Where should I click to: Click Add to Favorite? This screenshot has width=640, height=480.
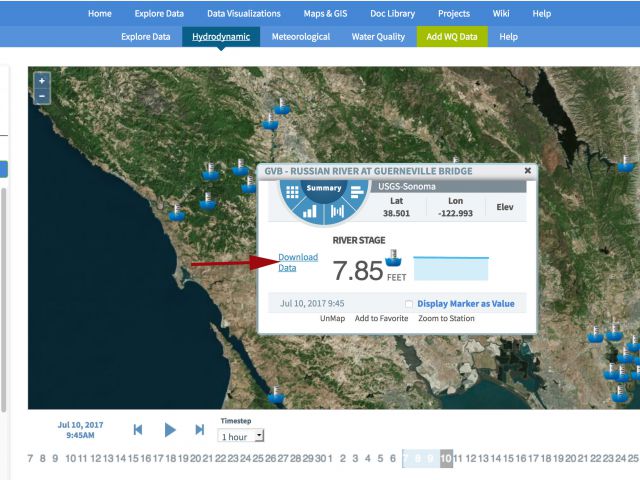click(381, 318)
